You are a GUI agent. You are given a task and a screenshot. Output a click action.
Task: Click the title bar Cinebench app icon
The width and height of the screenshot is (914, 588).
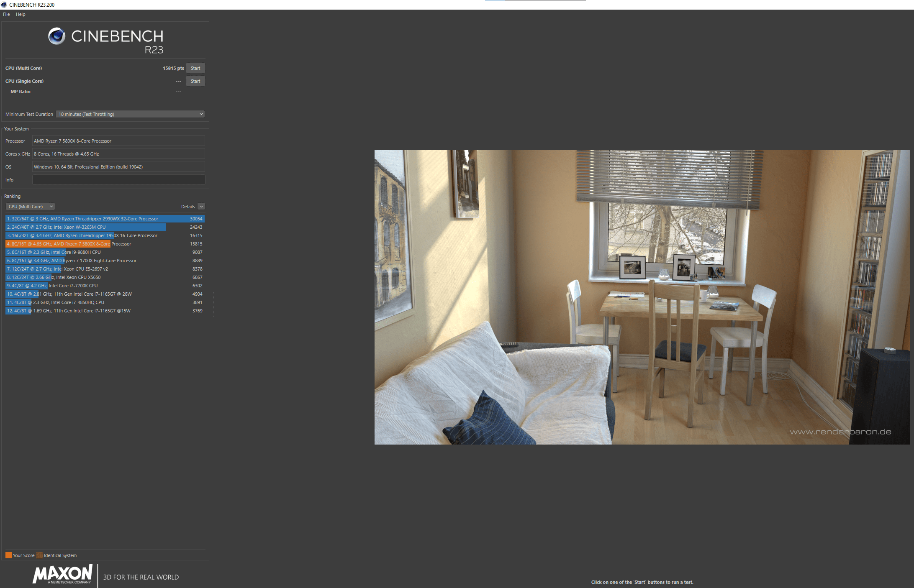coord(4,5)
